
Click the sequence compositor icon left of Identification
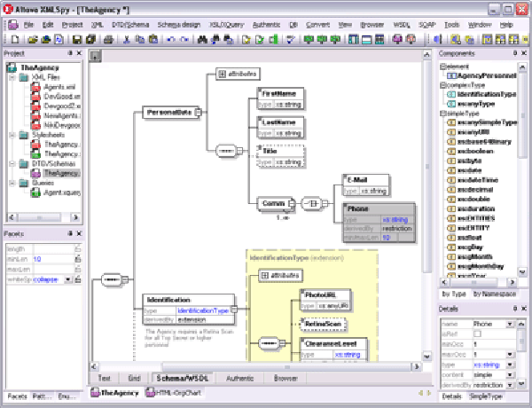[111, 280]
